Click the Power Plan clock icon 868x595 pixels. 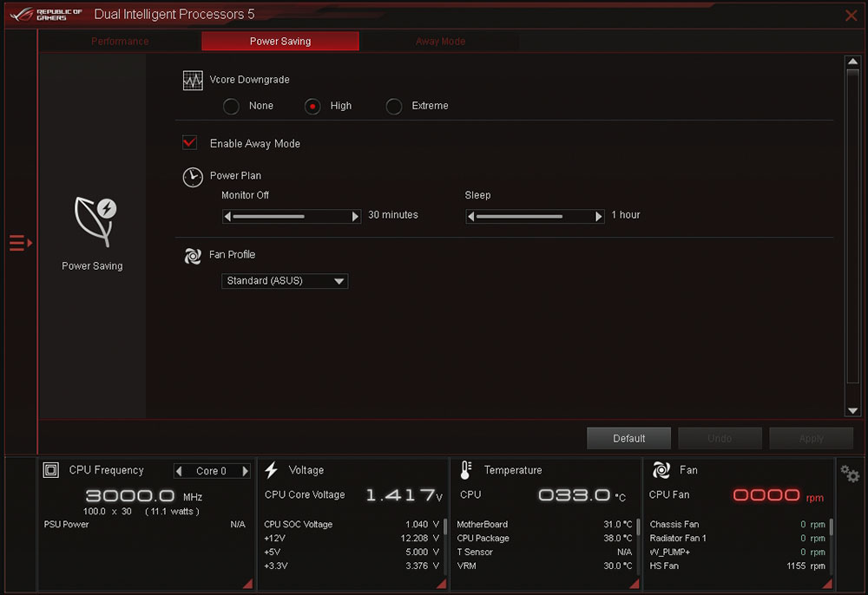point(193,177)
